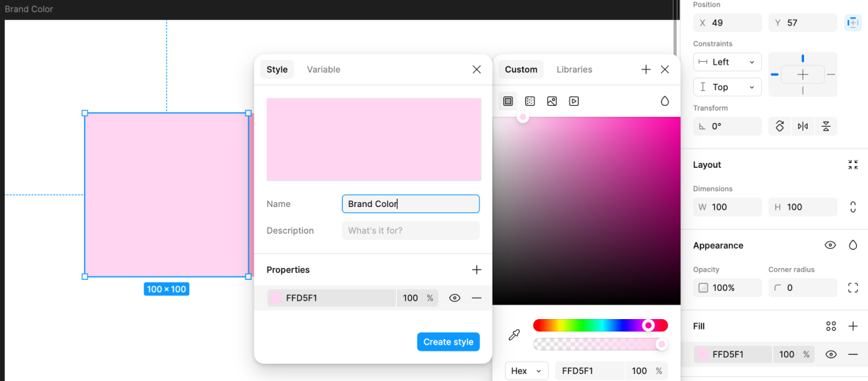Select the image fill type icon

coord(552,101)
